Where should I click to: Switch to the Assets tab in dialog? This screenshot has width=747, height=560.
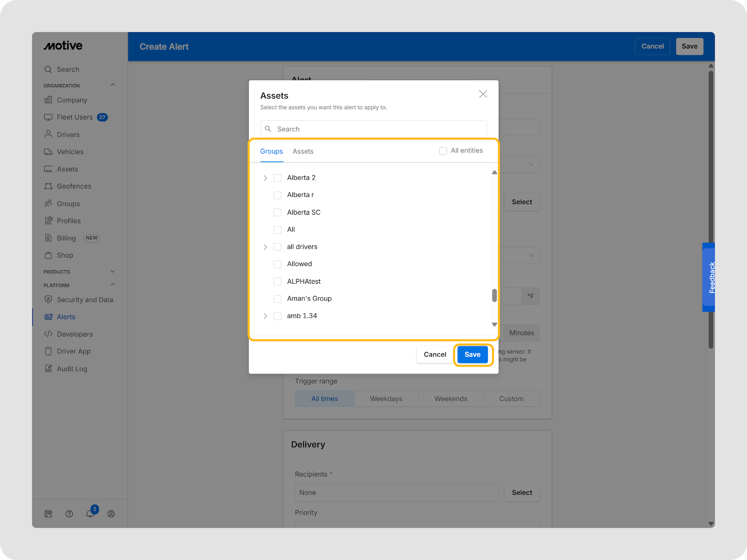pyautogui.click(x=303, y=151)
